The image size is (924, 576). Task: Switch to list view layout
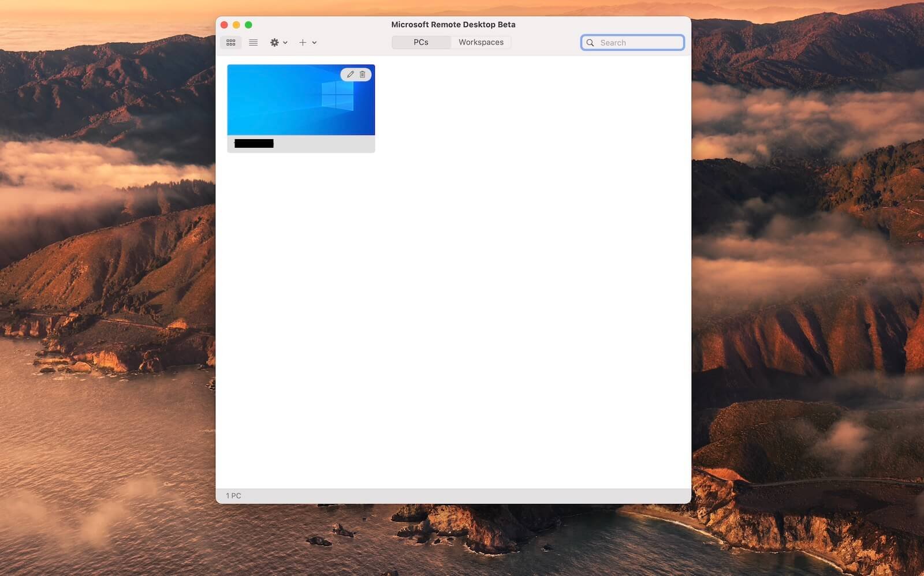253,43
